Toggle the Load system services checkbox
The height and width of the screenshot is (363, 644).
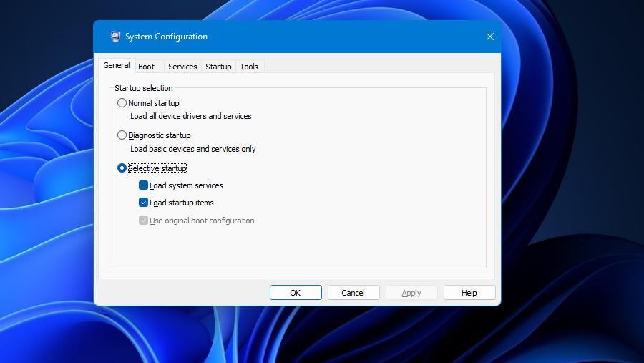pos(144,185)
